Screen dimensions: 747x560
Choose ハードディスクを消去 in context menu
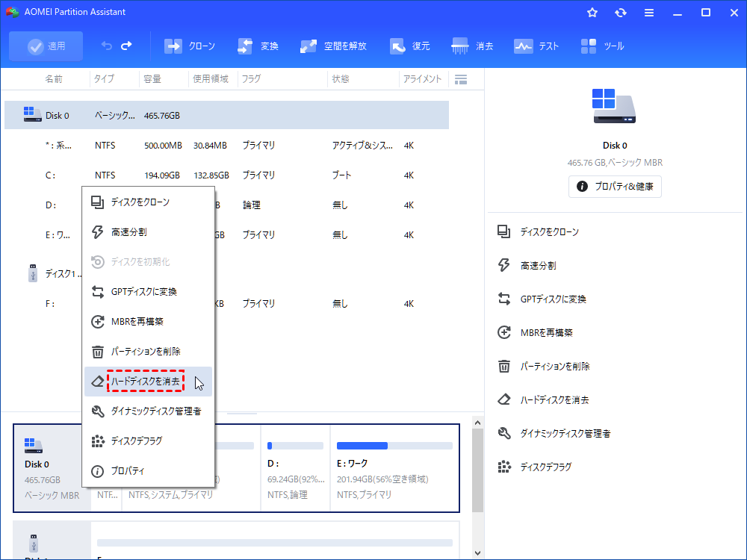pos(146,381)
